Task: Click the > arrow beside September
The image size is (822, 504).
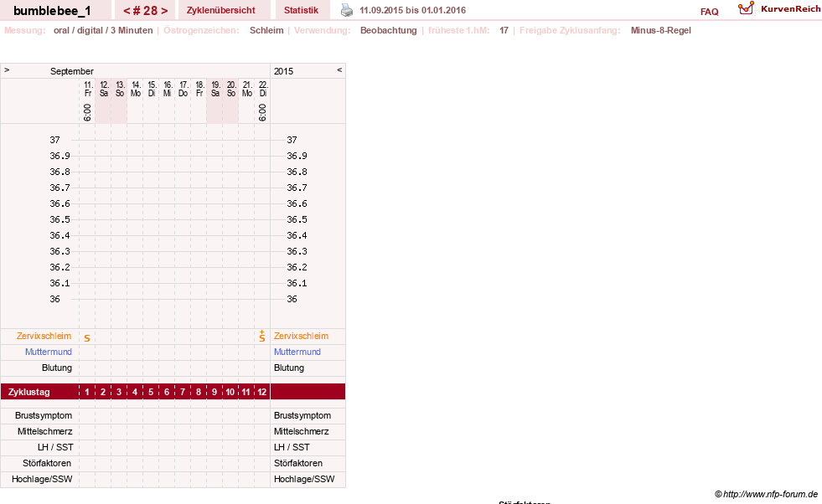Action: click(7, 69)
